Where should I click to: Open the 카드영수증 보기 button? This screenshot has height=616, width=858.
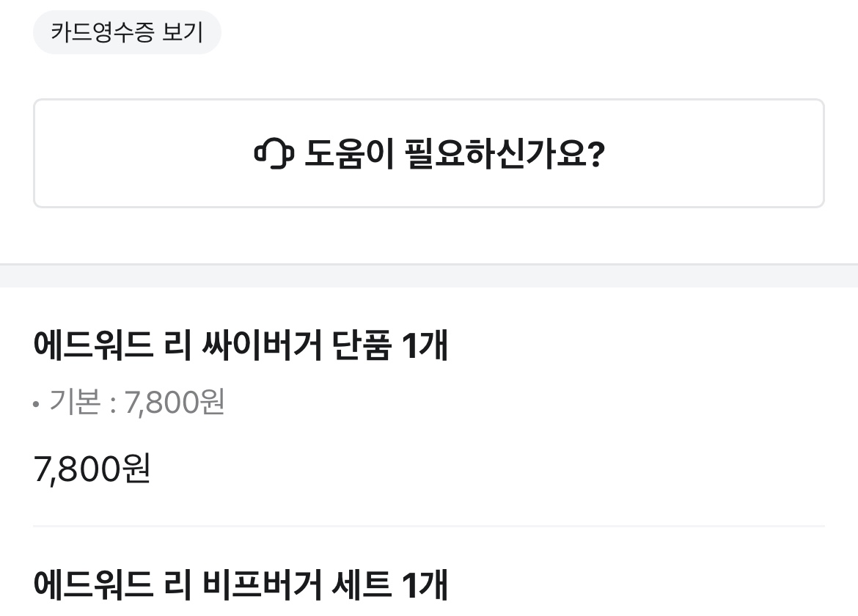tap(127, 32)
